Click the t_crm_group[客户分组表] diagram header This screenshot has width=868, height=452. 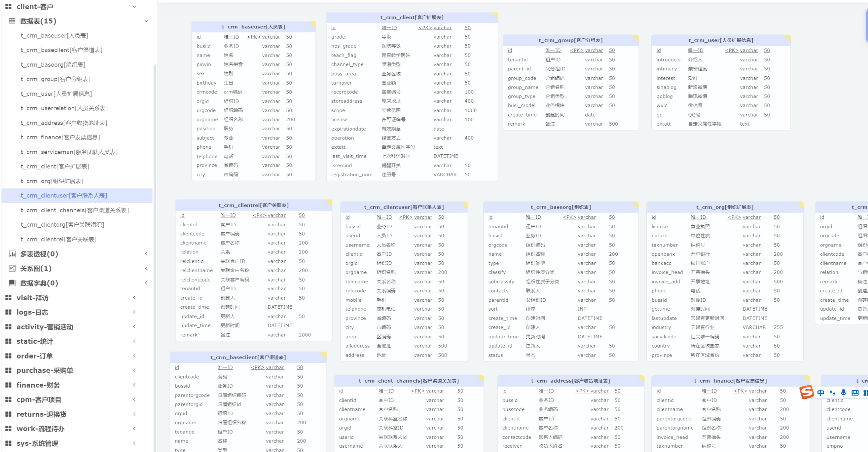(x=570, y=40)
